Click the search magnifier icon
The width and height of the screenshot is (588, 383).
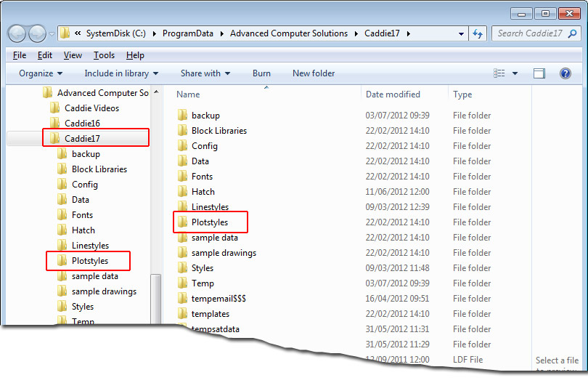coord(572,33)
